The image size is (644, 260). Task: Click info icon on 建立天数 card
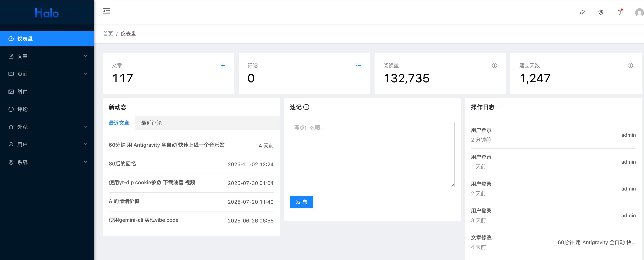tap(630, 65)
